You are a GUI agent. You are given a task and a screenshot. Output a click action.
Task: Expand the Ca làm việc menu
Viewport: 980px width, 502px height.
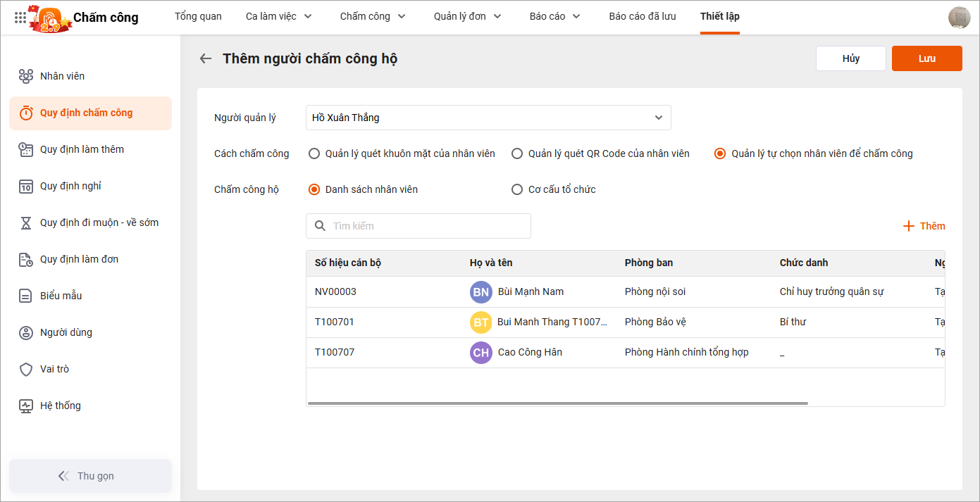[278, 16]
